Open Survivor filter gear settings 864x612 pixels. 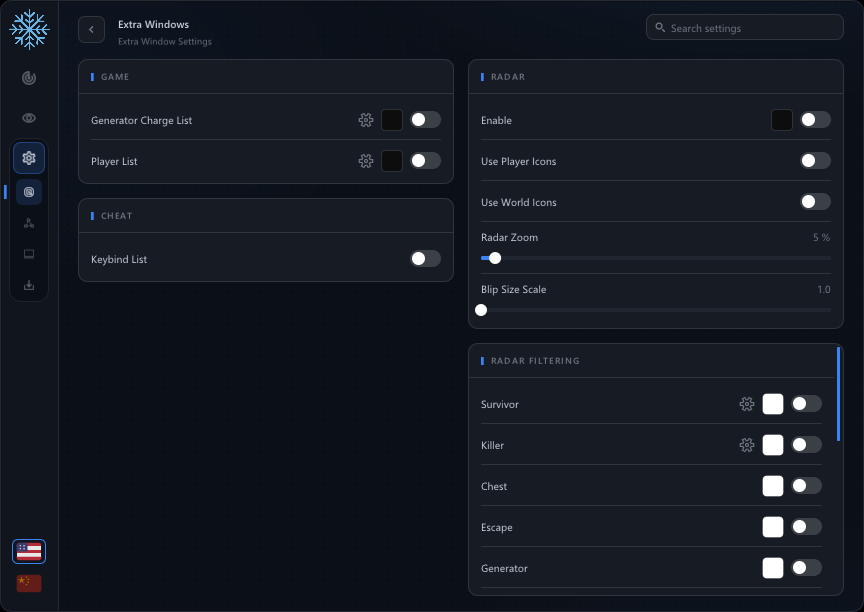747,404
